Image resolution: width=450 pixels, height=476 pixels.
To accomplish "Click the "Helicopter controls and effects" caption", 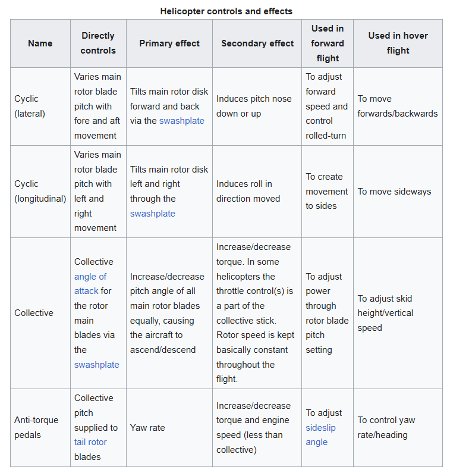I will (x=226, y=11).
